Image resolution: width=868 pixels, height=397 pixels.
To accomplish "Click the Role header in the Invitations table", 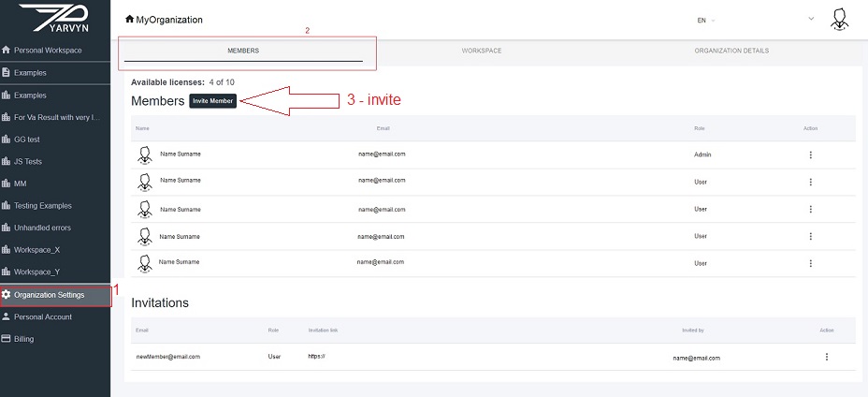I will (273, 331).
